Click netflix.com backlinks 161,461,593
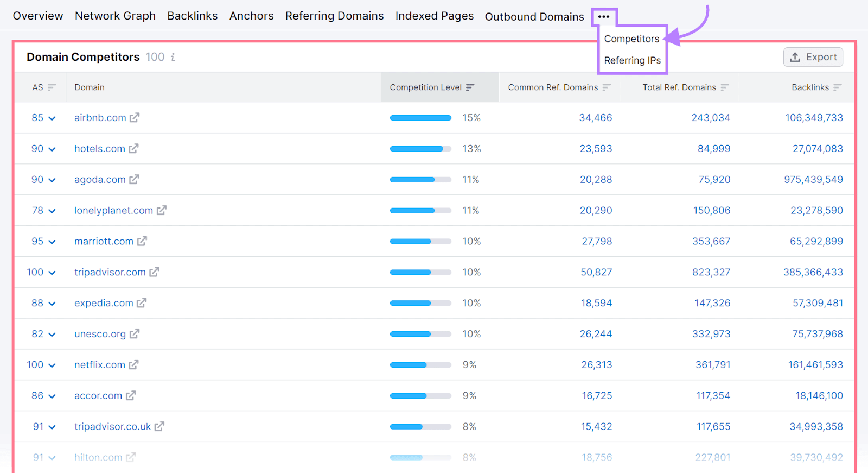 click(x=815, y=365)
